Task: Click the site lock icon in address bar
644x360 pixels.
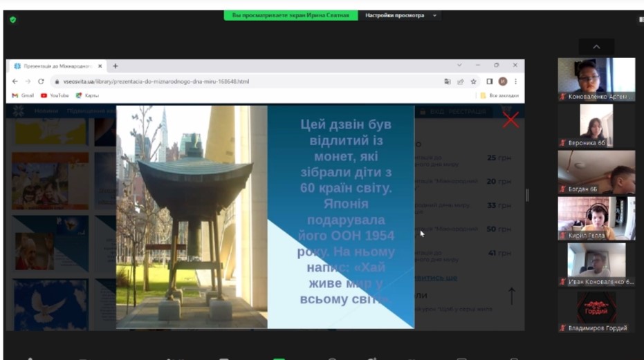Action: [57, 82]
